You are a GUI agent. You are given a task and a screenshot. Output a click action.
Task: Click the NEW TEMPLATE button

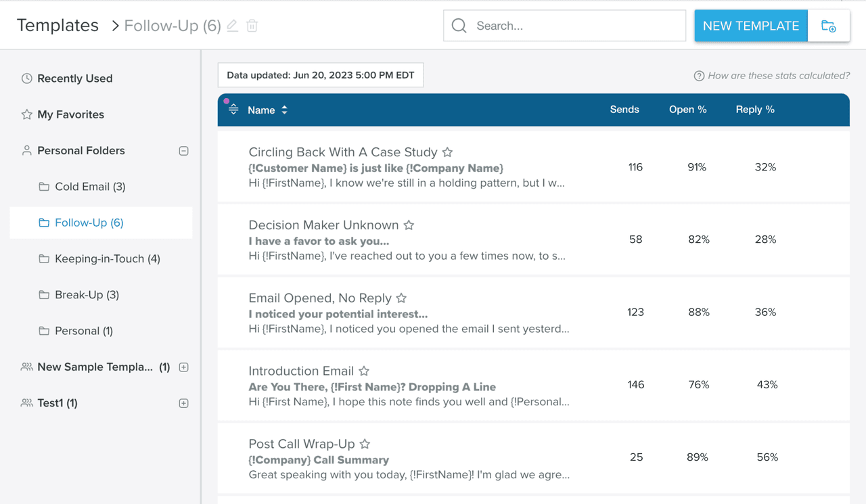click(751, 25)
